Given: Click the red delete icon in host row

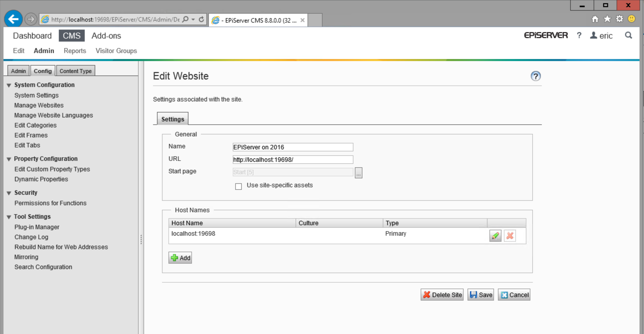Looking at the screenshot, I should pos(510,236).
